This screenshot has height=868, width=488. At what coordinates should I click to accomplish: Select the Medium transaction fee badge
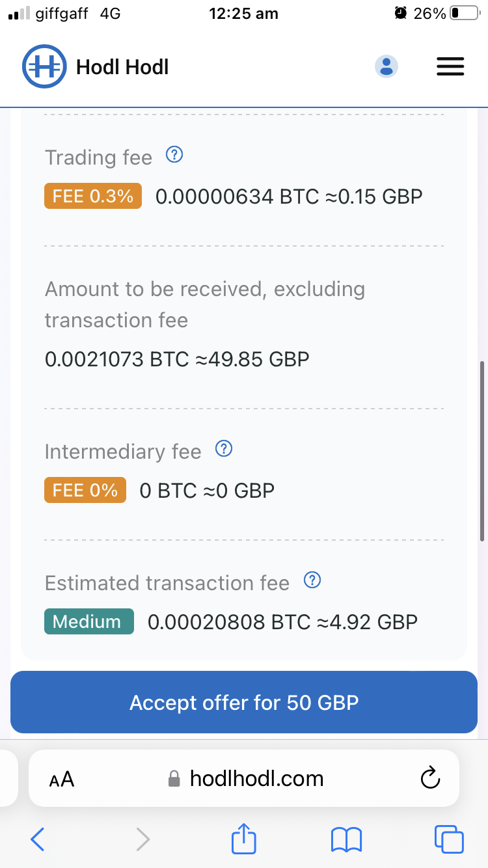pos(88,621)
